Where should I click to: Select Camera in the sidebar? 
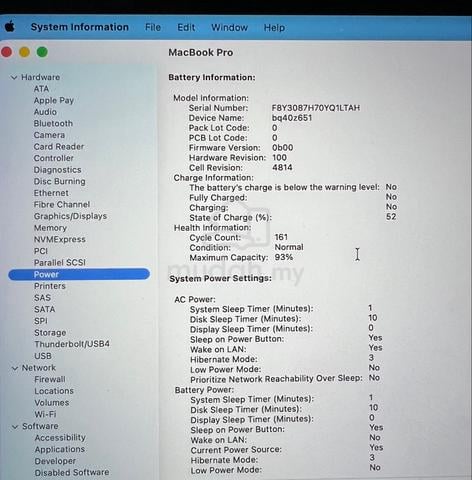pos(49,135)
